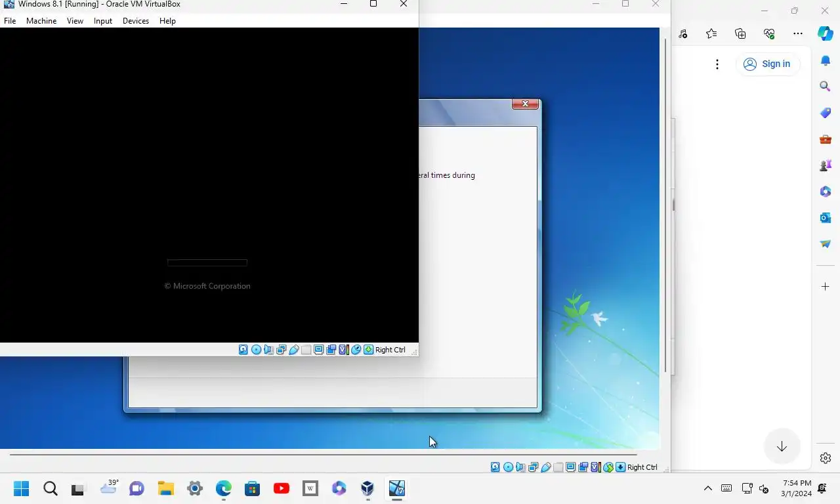840x504 pixels.
Task: Open display indicator in Windows 8.1 VM status bar
Action: pos(319,350)
